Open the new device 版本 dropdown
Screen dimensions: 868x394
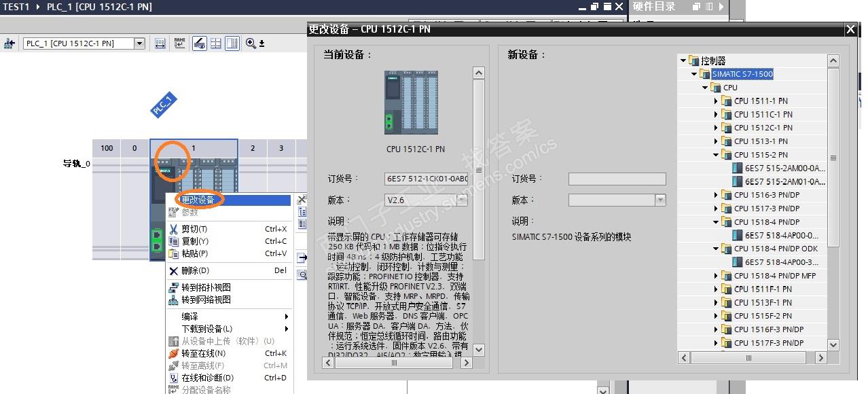pos(660,200)
